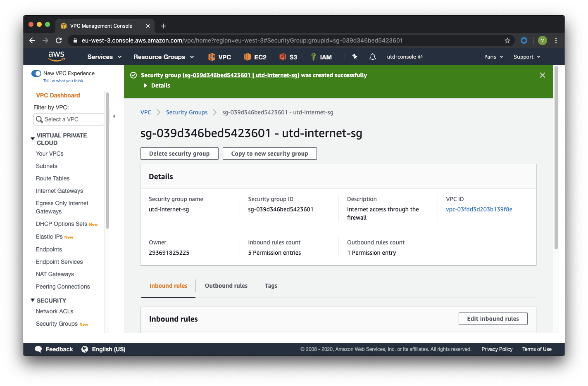Click Copy to new security group
Viewport: 588px width, 386px height.
click(269, 154)
